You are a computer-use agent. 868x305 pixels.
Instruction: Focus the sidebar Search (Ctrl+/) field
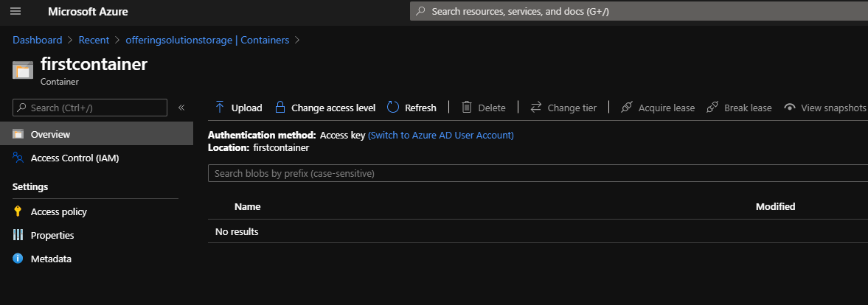tap(90, 108)
